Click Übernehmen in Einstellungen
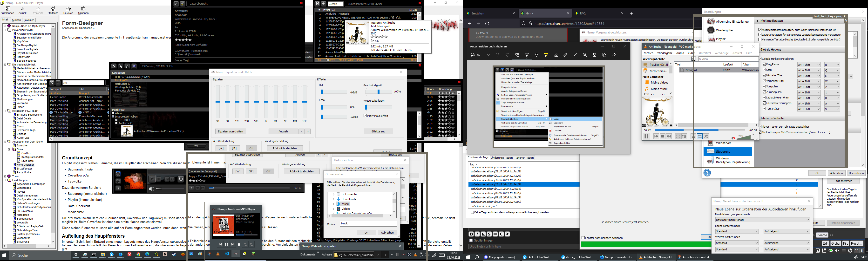Image resolution: width=868 pixels, height=261 pixels. (x=856, y=173)
